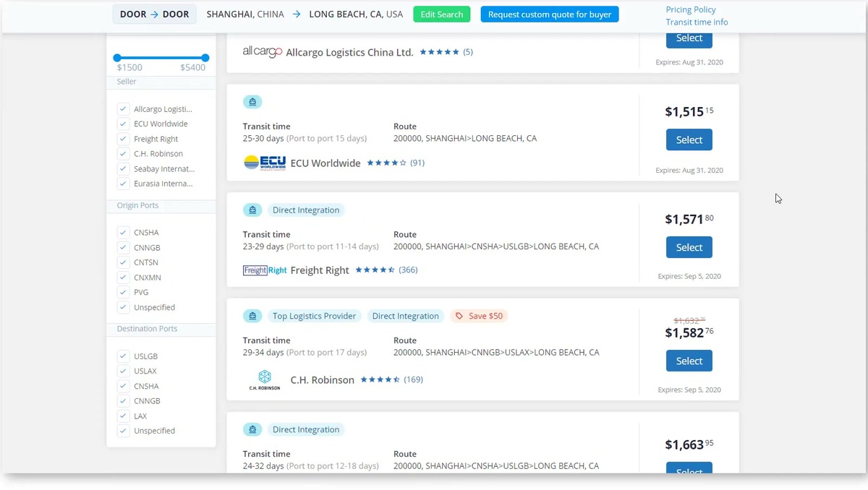Click the Edit Search button

point(442,14)
